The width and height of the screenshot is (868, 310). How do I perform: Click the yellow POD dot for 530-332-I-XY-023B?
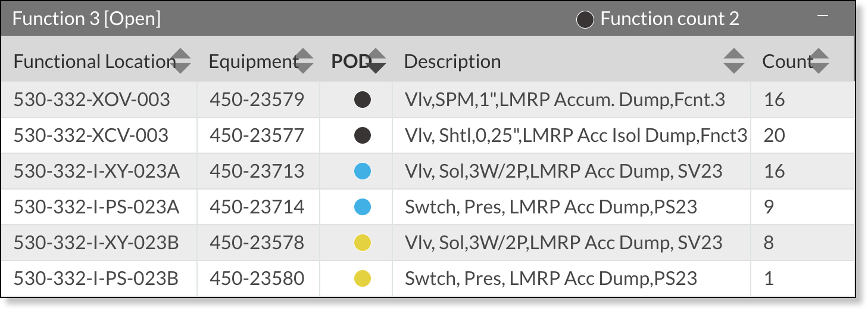click(362, 243)
